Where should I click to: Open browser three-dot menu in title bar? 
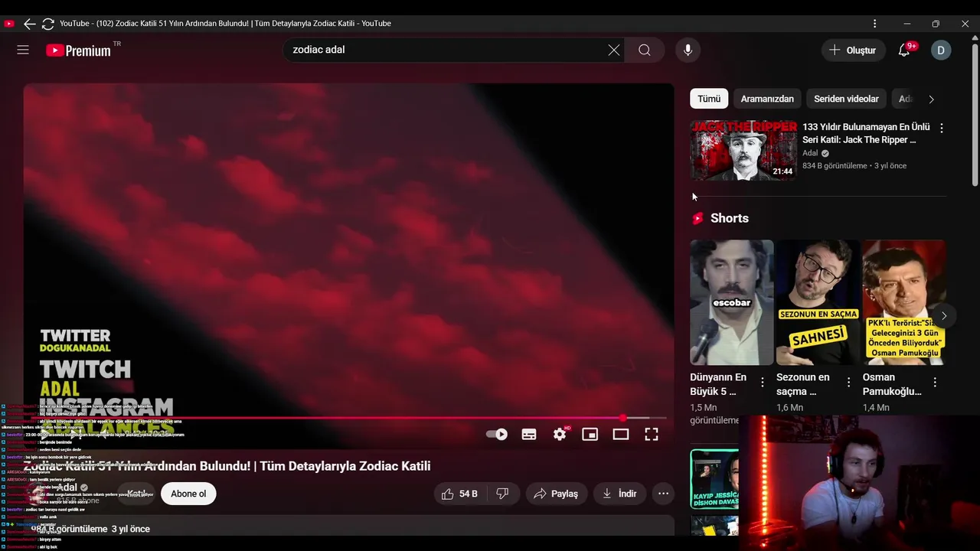(874, 24)
